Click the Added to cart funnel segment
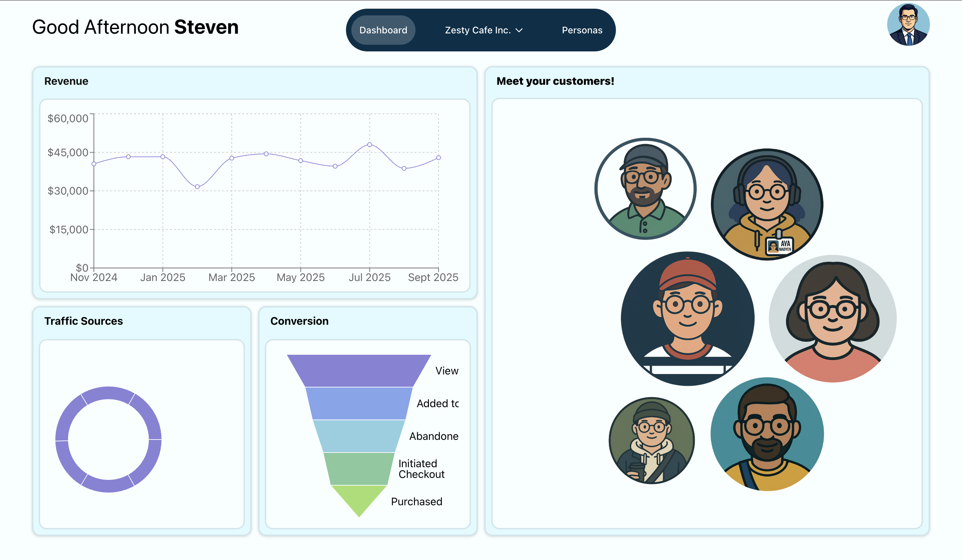The image size is (962, 560). [359, 403]
